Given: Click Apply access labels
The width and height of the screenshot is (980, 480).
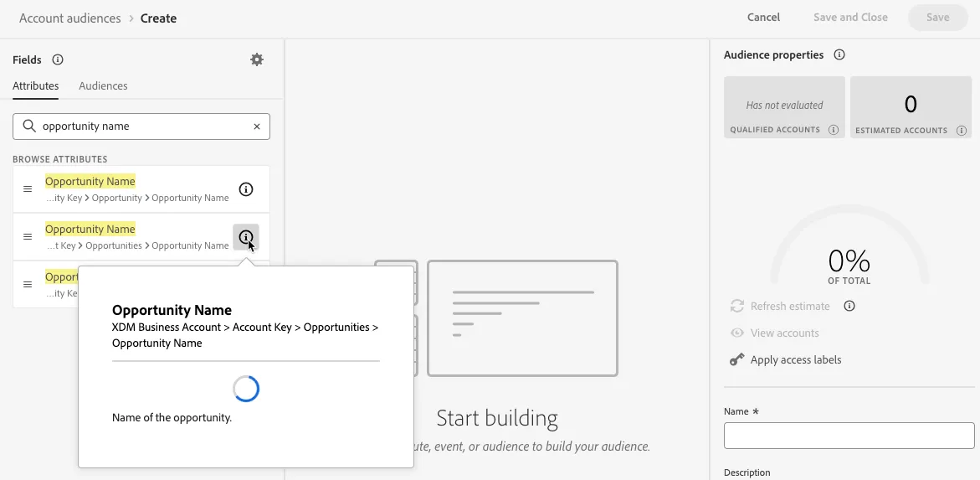Looking at the screenshot, I should point(786,360).
